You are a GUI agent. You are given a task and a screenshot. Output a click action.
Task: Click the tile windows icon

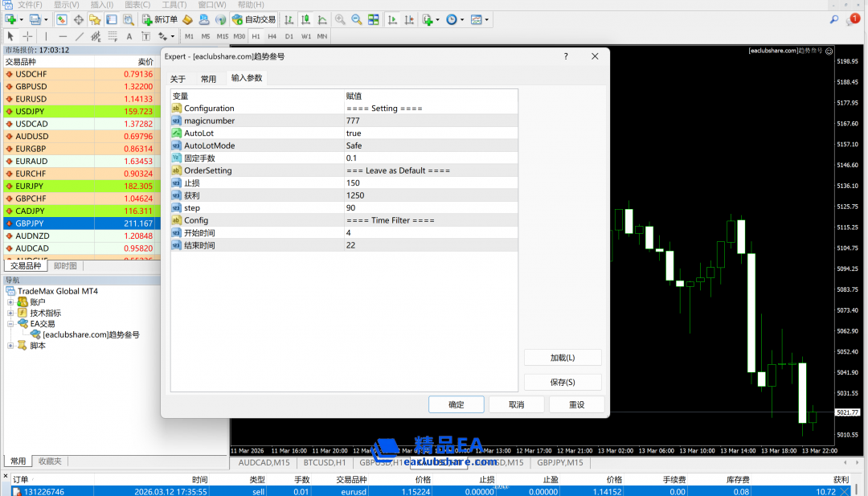(373, 19)
